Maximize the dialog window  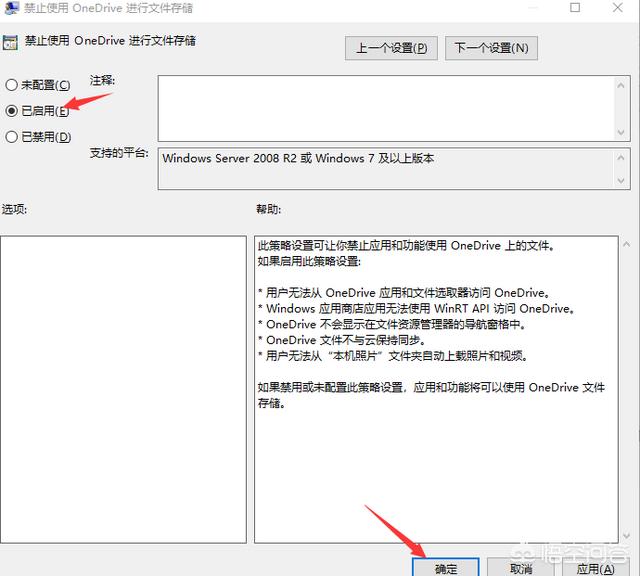pyautogui.click(x=575, y=7)
